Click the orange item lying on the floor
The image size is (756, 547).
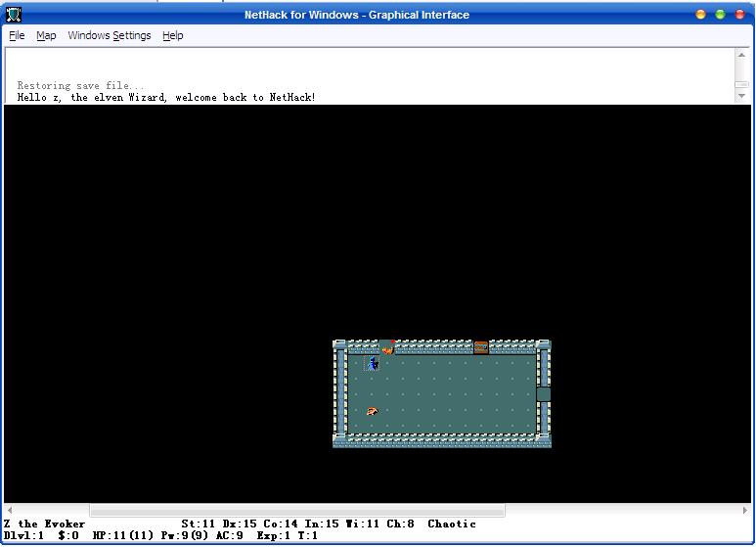[x=372, y=411]
